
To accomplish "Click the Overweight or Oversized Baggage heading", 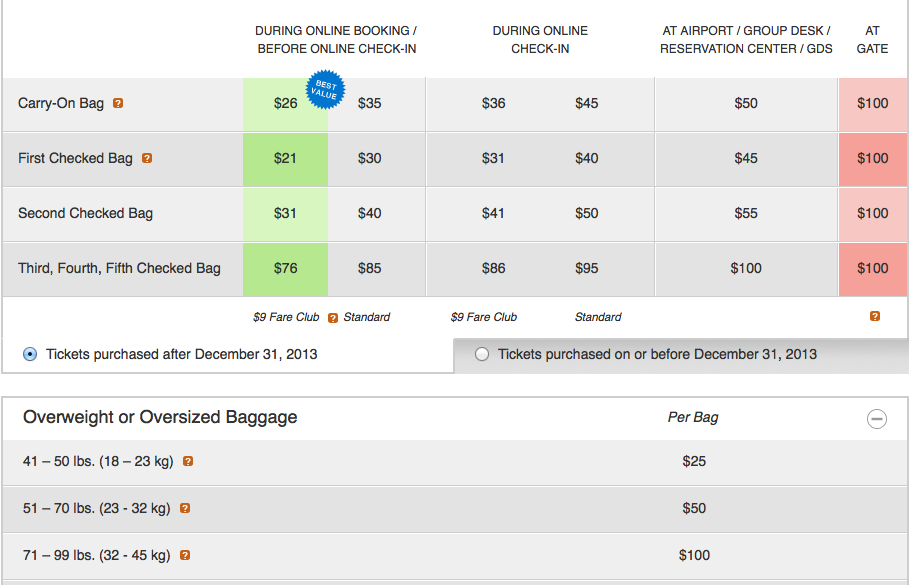I will click(160, 417).
